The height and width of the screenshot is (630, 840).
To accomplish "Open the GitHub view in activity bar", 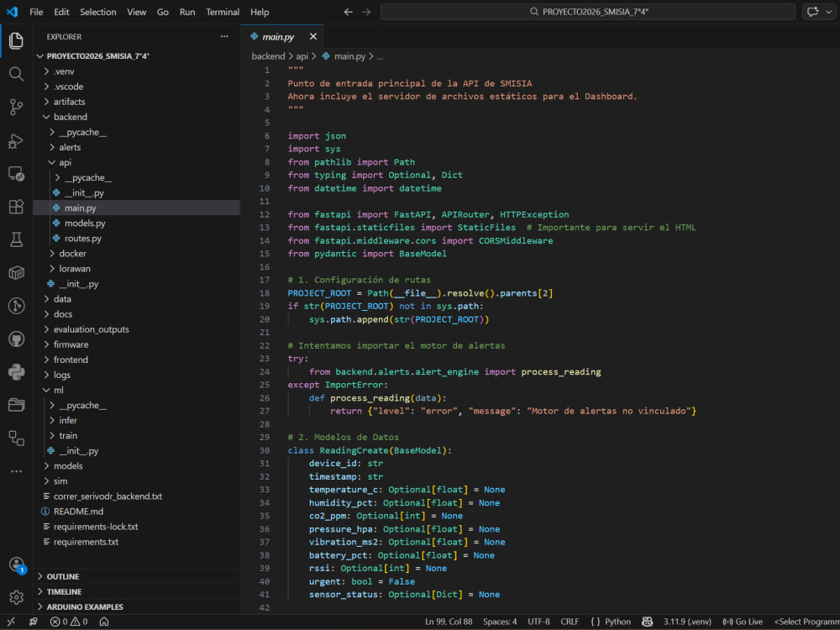I will pos(16,339).
